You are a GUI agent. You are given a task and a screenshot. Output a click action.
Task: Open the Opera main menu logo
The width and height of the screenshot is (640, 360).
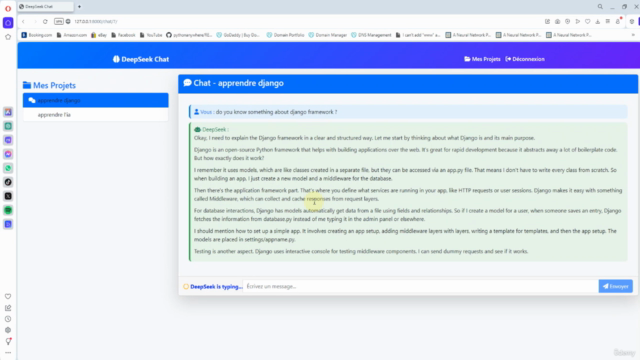tap(8, 9)
